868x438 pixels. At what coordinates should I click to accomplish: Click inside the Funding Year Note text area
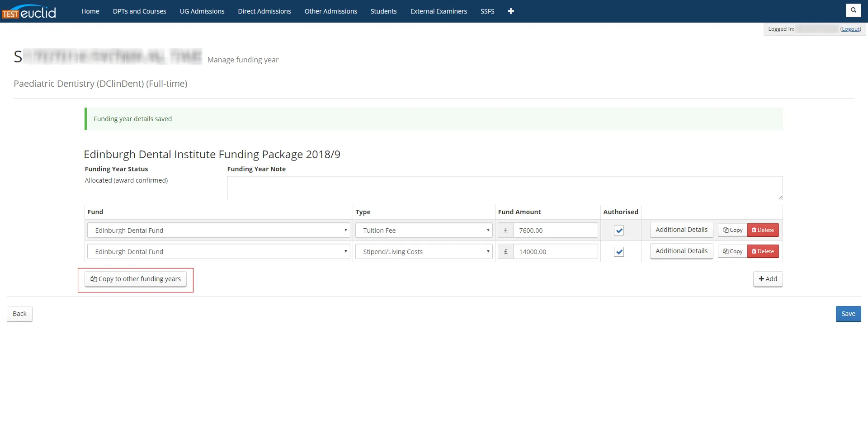pyautogui.click(x=504, y=188)
